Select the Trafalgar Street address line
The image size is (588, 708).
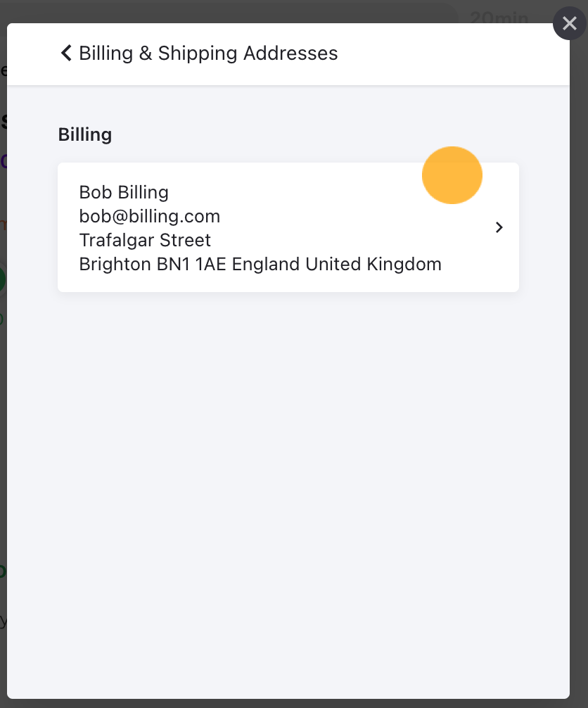click(x=145, y=240)
